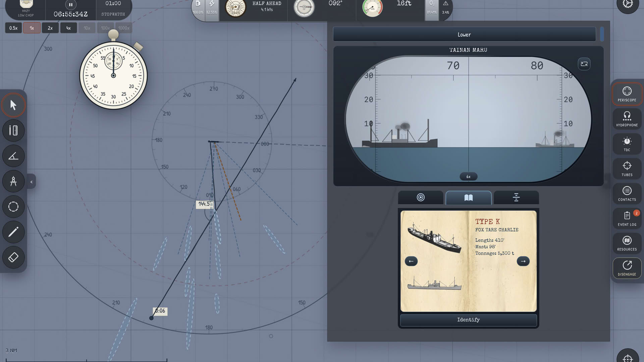This screenshot has height=362, width=644.
Task: Click the Disengage button
Action: point(627,268)
